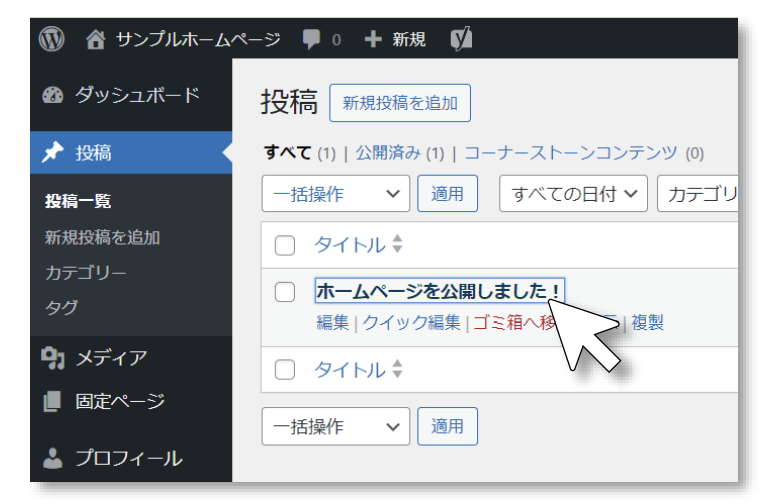Viewport: 774px width, 504px height.
Task: Click the 固定ページ pages icon
Action: pos(54,402)
